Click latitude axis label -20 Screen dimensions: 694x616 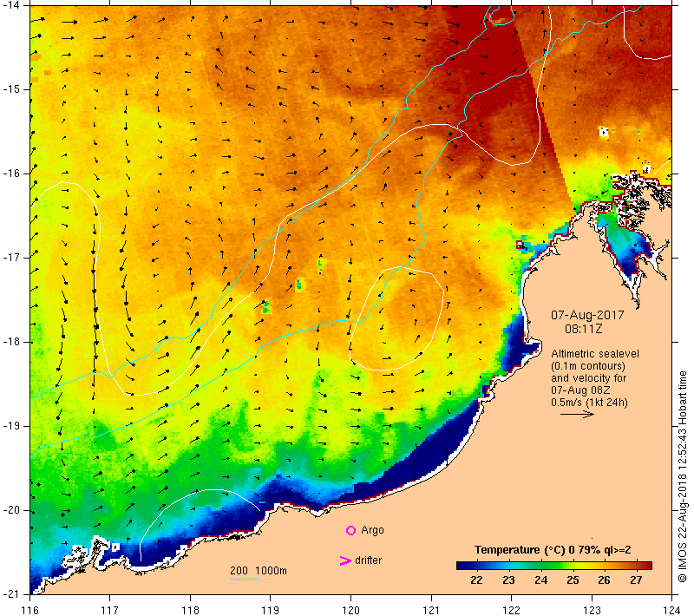tap(11, 510)
